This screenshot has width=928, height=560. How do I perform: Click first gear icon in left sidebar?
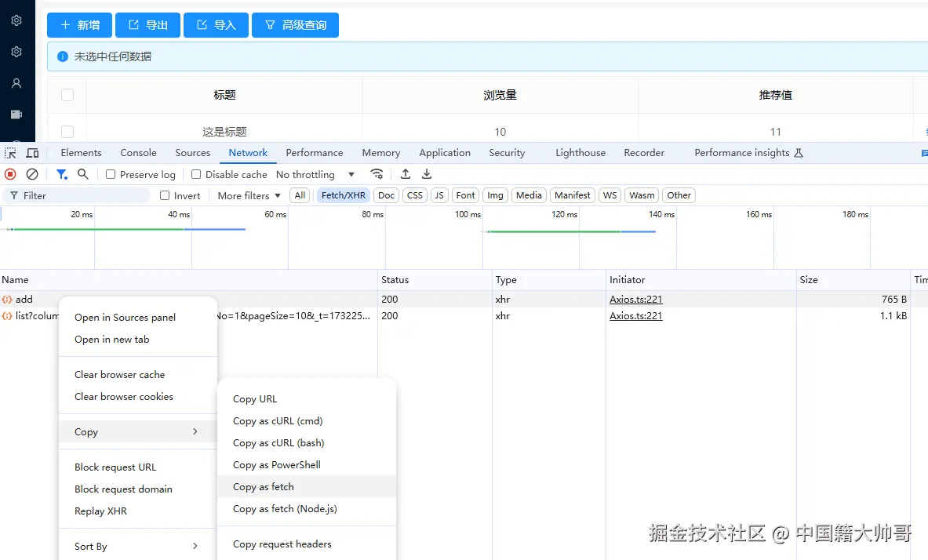(16, 20)
